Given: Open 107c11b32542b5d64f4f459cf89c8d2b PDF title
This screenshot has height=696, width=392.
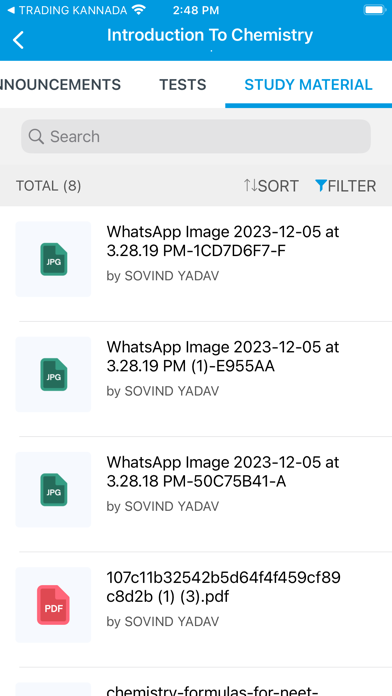Looking at the screenshot, I should coord(224,587).
